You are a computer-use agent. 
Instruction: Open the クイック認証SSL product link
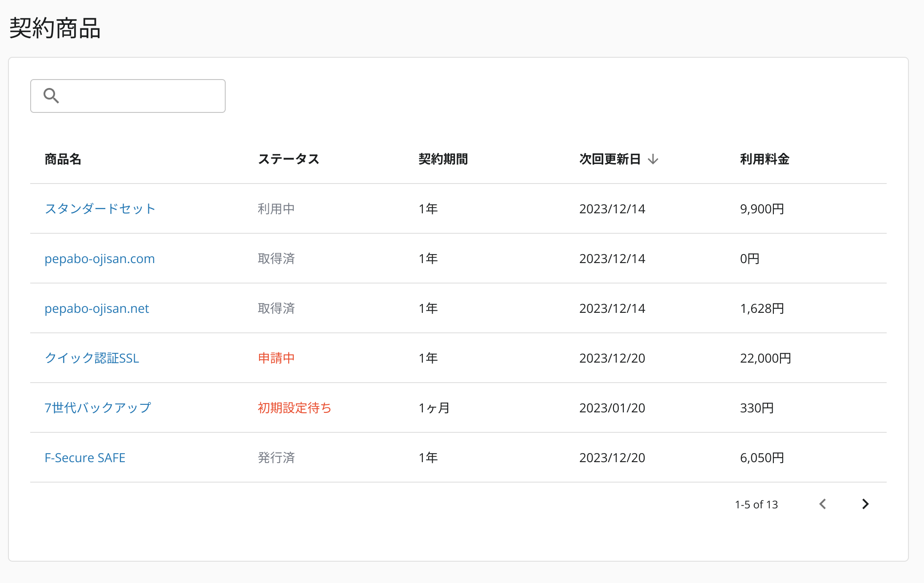92,358
